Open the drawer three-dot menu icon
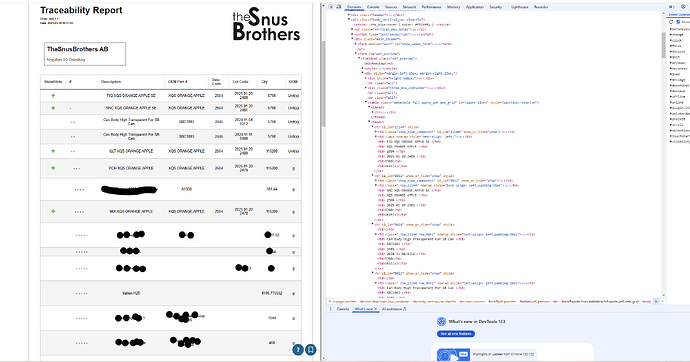 pos(330,309)
